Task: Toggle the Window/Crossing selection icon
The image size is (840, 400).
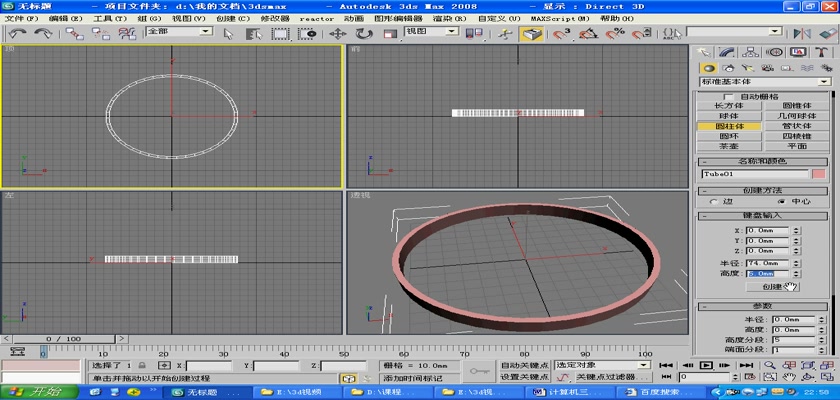Action: [307, 34]
